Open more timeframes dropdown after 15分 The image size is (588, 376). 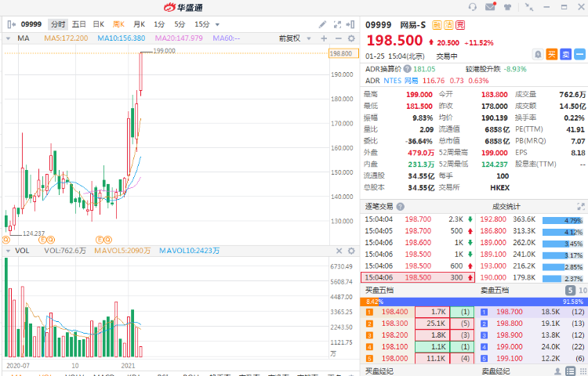point(217,25)
